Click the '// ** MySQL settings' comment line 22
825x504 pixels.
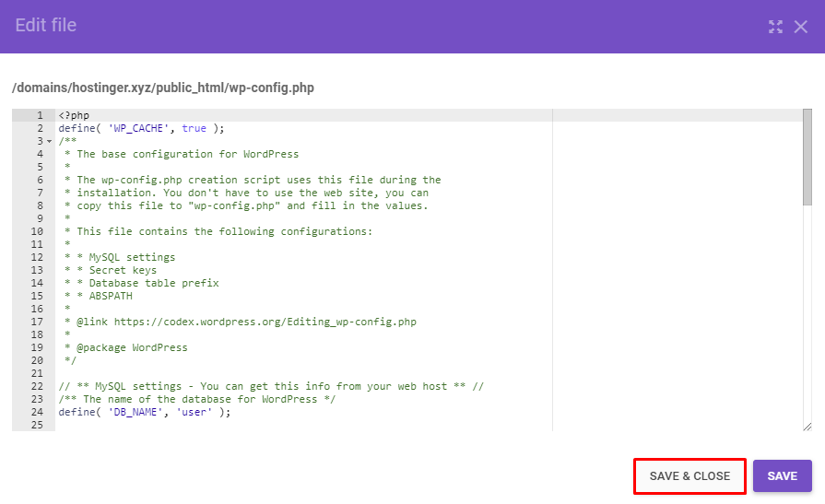point(271,387)
